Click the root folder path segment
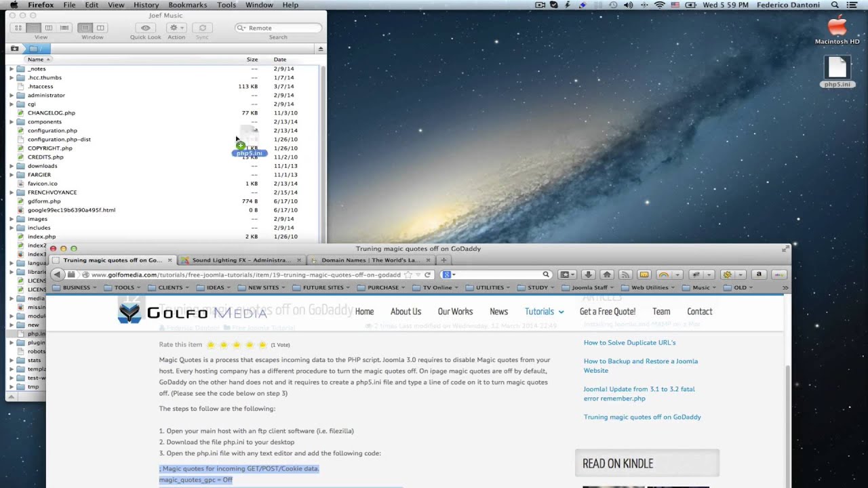This screenshot has width=868, height=488. point(36,49)
